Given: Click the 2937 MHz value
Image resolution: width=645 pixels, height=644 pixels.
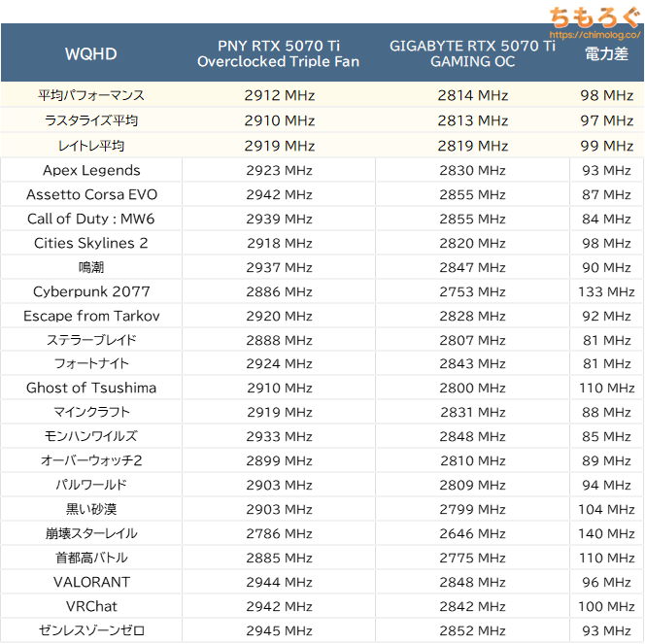Looking at the screenshot, I should pos(280,267).
